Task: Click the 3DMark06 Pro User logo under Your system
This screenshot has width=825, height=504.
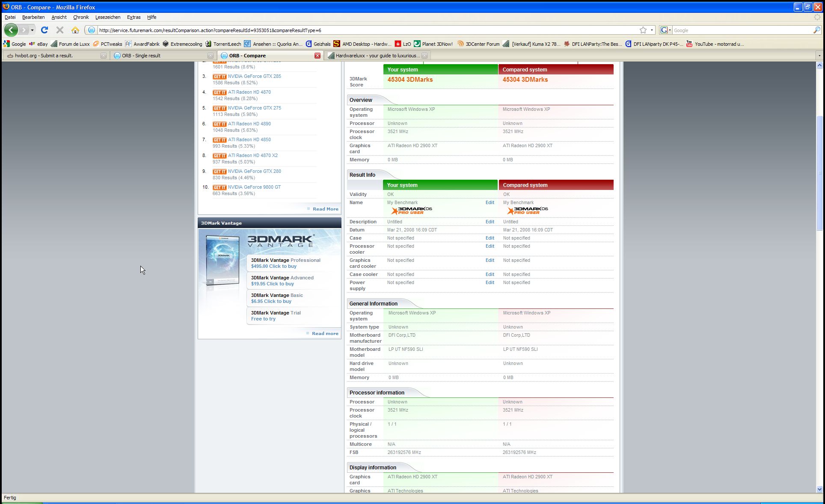Action: point(412,210)
